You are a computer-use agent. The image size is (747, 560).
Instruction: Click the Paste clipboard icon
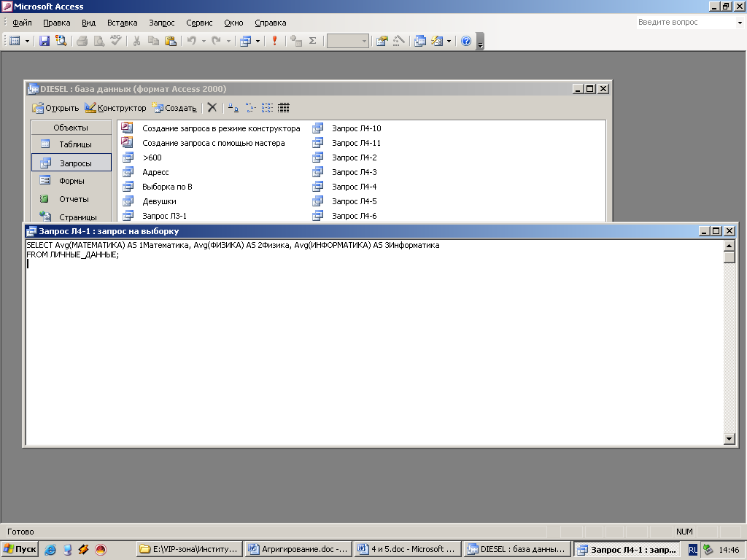(x=170, y=41)
